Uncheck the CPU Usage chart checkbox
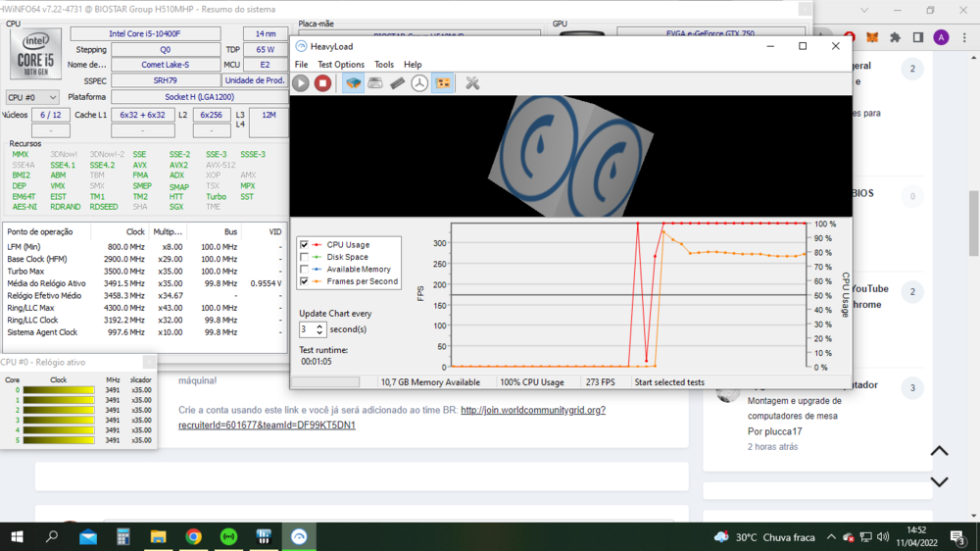Image resolution: width=980 pixels, height=551 pixels. [x=305, y=245]
